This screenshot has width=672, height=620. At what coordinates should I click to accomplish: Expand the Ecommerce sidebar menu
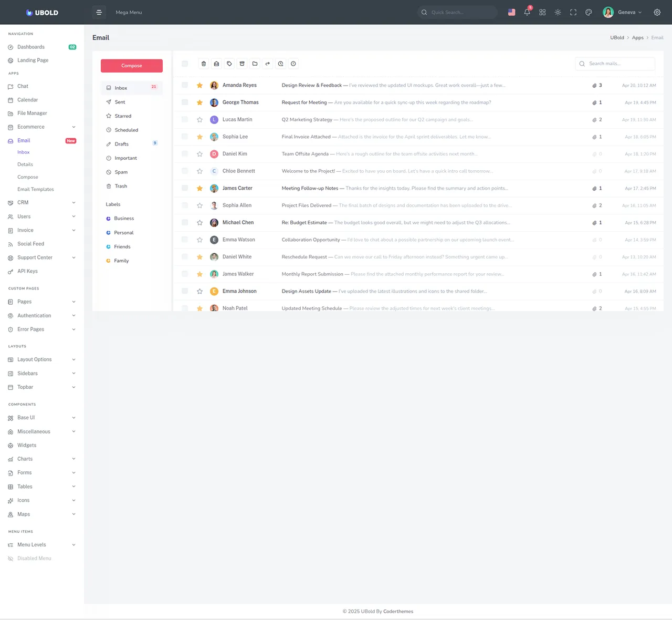(42, 127)
